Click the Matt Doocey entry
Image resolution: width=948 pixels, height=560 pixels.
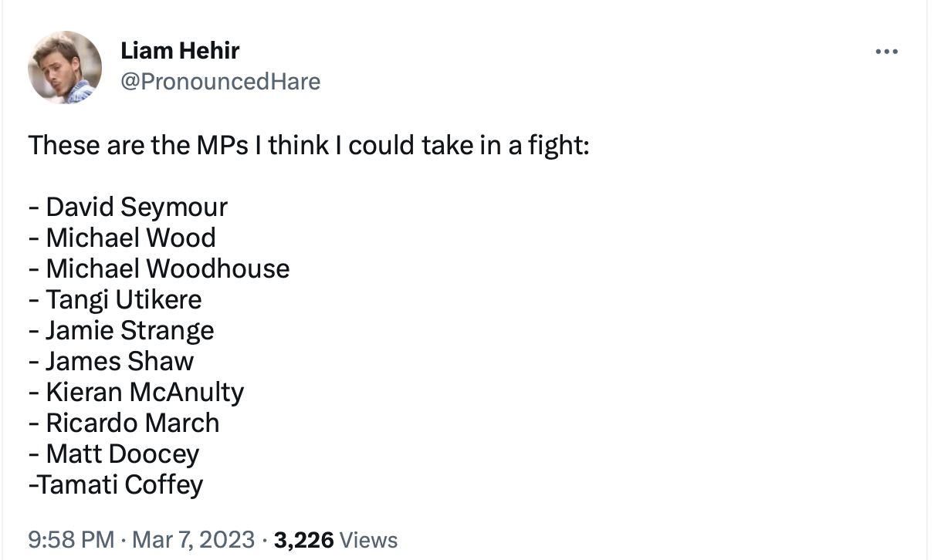click(x=123, y=454)
